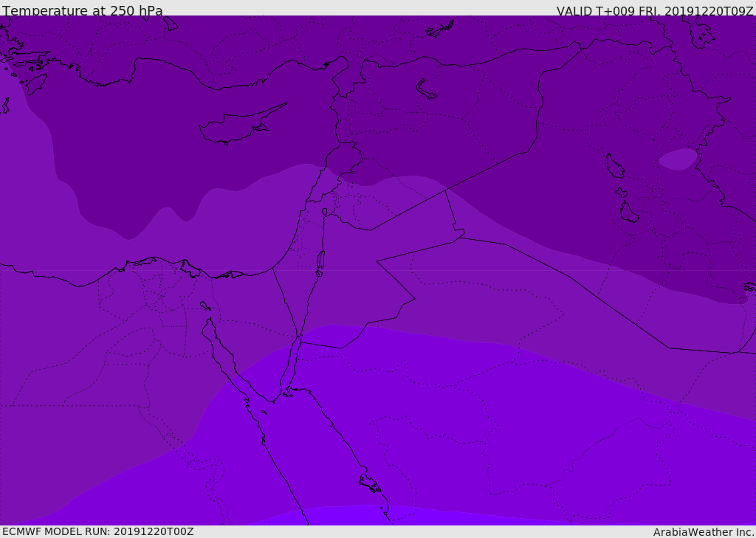This screenshot has width=756, height=538.
Task: Click the 'ECMWF MODEL RUN: 20191220T00Z' label
Action: (98, 531)
